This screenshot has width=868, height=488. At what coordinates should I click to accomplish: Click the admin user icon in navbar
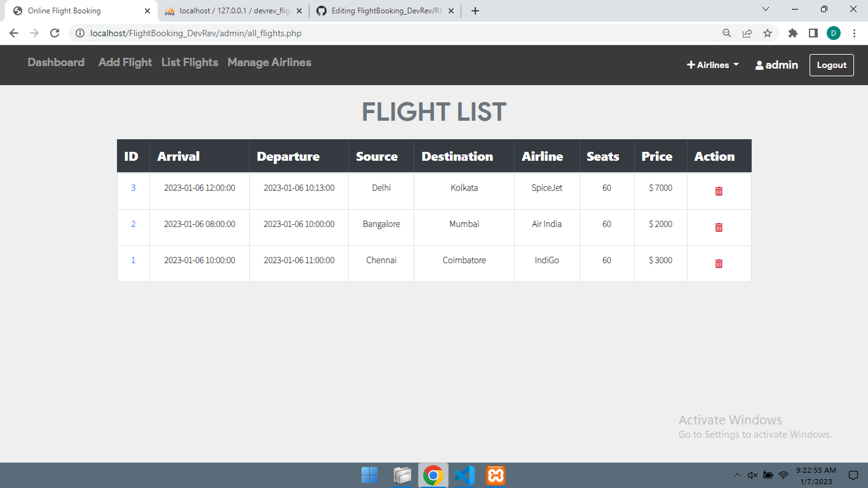758,64
